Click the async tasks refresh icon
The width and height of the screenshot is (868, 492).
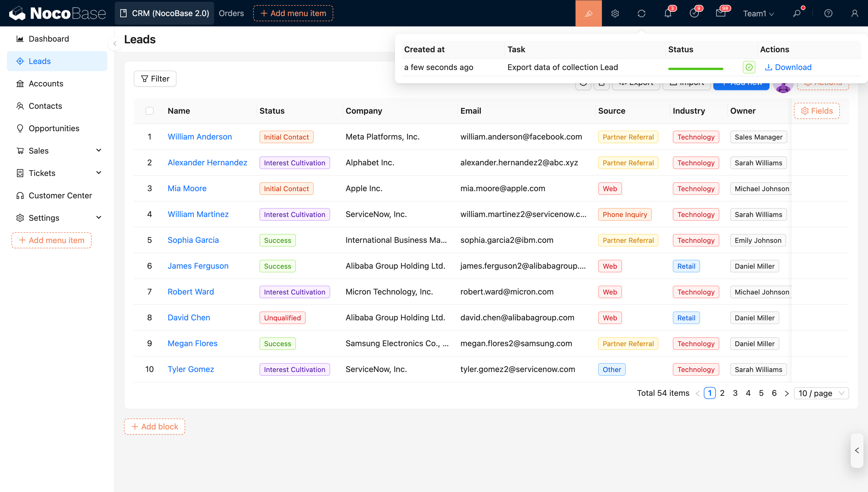(x=641, y=13)
